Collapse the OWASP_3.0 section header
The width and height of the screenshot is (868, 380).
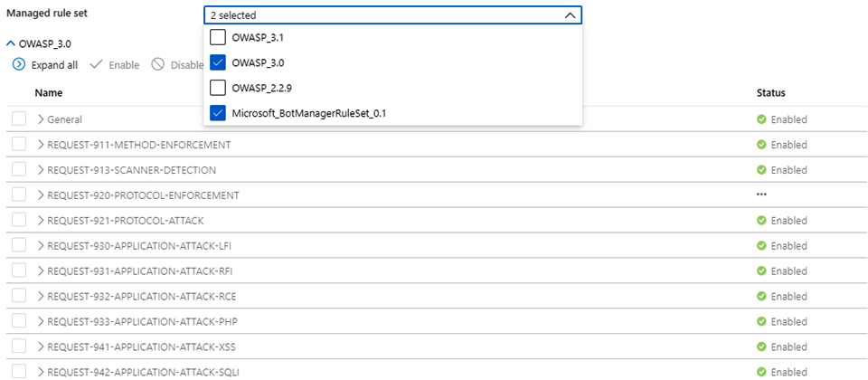pyautogui.click(x=11, y=43)
